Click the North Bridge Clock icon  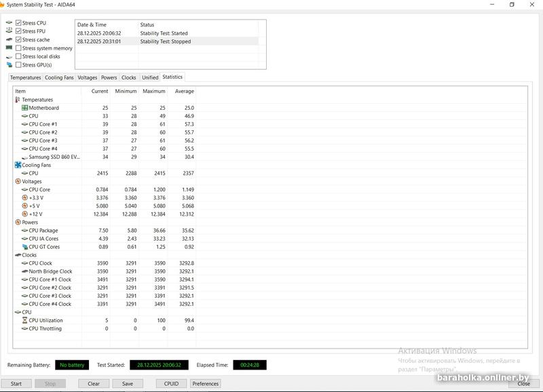(x=24, y=271)
